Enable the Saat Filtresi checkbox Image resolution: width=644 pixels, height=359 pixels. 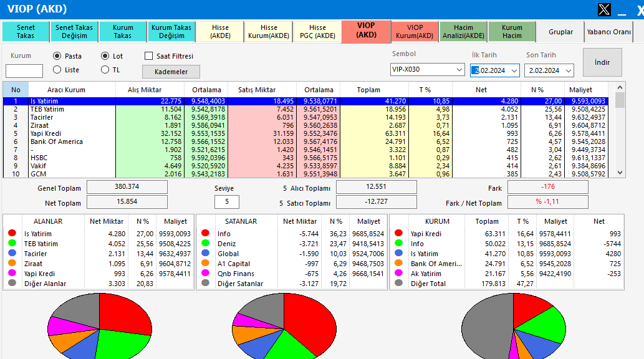(x=148, y=56)
